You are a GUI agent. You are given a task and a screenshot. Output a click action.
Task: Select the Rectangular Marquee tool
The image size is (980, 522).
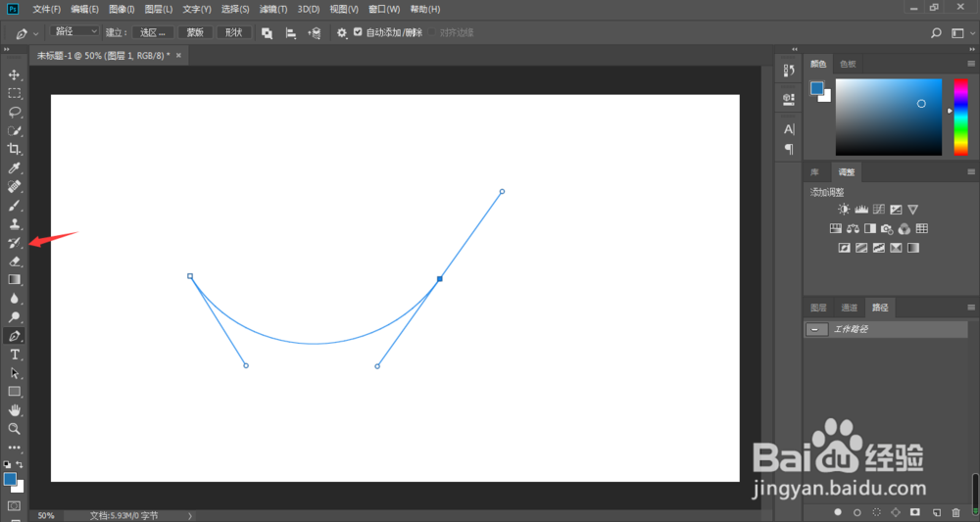(15, 94)
